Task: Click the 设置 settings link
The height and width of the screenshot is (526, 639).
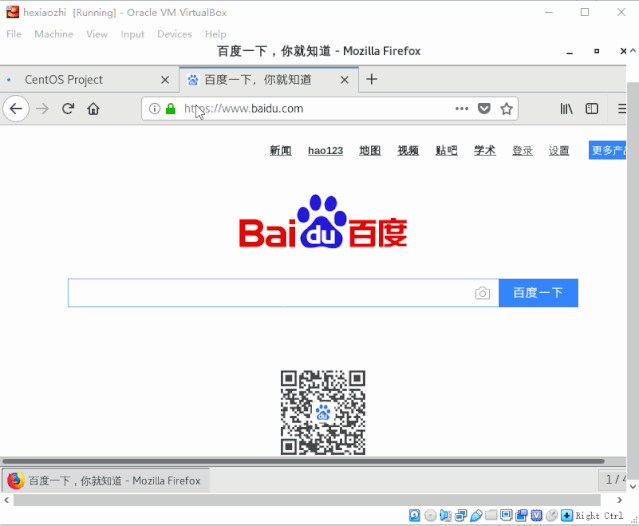Action: [x=559, y=151]
